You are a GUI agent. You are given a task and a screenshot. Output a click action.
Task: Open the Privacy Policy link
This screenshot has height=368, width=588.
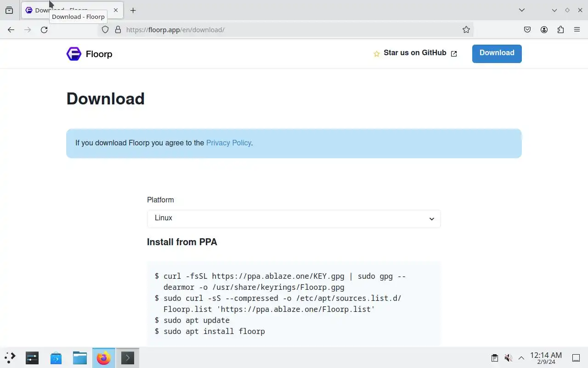228,143
